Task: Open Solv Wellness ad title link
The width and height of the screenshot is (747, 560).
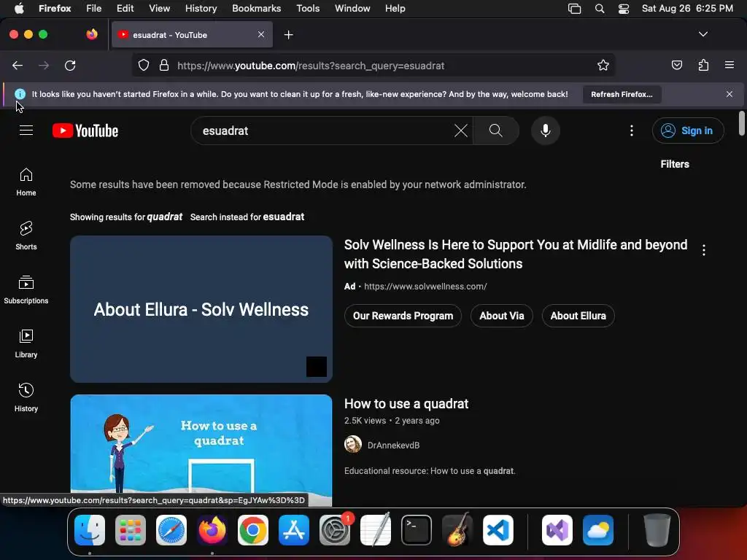Action: (516, 254)
